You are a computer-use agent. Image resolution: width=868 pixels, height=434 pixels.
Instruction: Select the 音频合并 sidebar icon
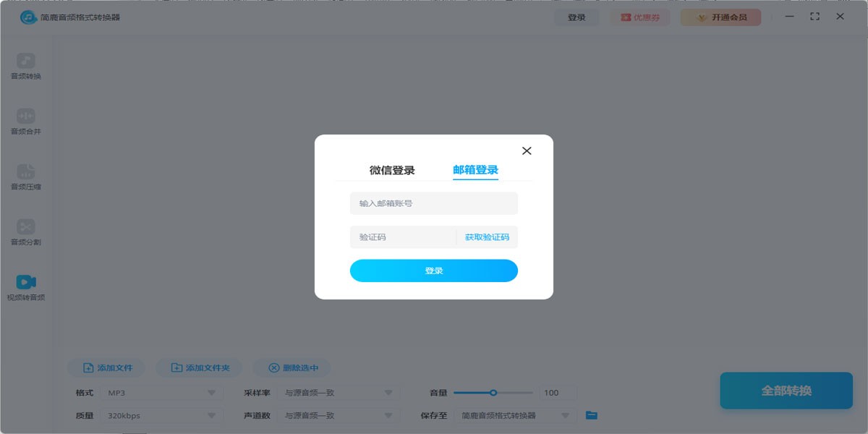[x=25, y=119]
